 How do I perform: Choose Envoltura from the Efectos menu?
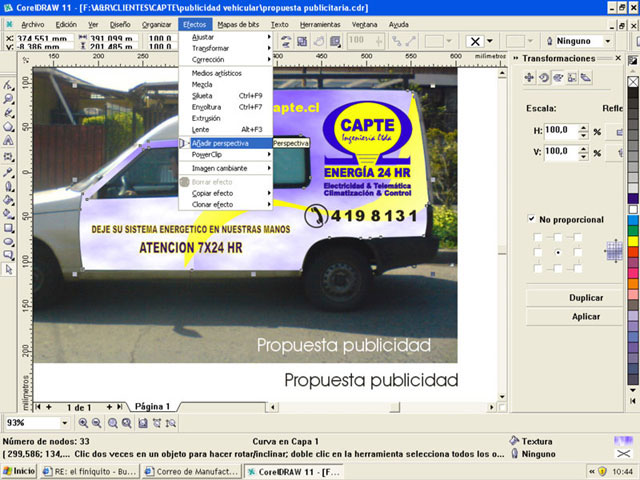(226, 107)
